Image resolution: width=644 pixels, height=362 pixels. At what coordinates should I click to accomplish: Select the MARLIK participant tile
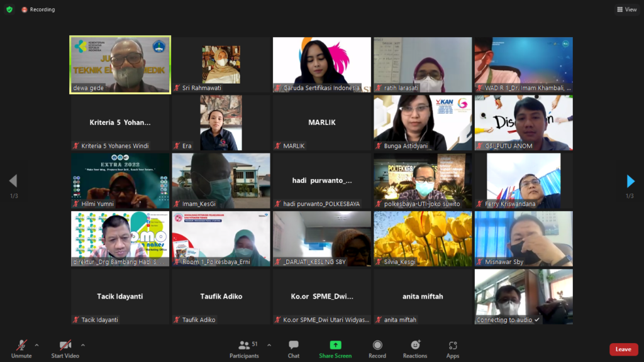tap(322, 123)
